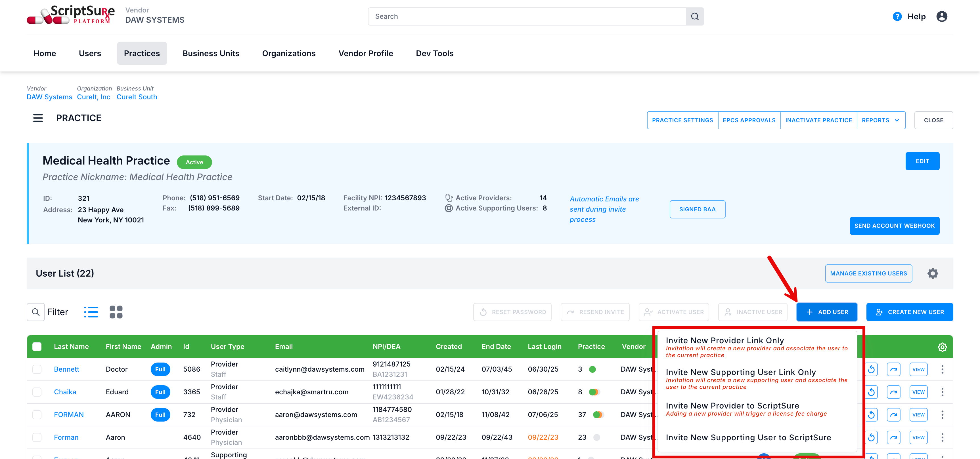Click the hamburger menu next to PRACTICE
Viewport: 980px width, 459px height.
coord(38,118)
